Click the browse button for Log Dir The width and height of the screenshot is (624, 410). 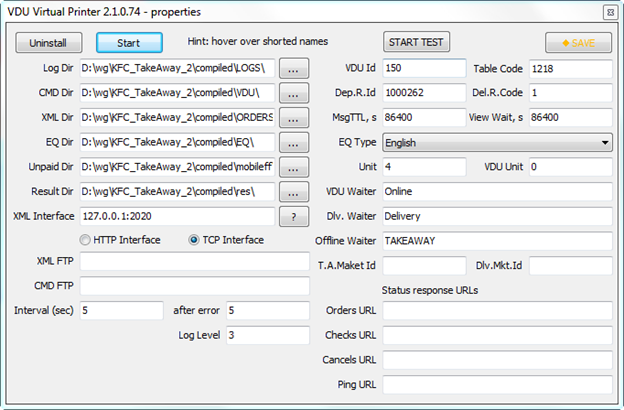click(x=293, y=69)
